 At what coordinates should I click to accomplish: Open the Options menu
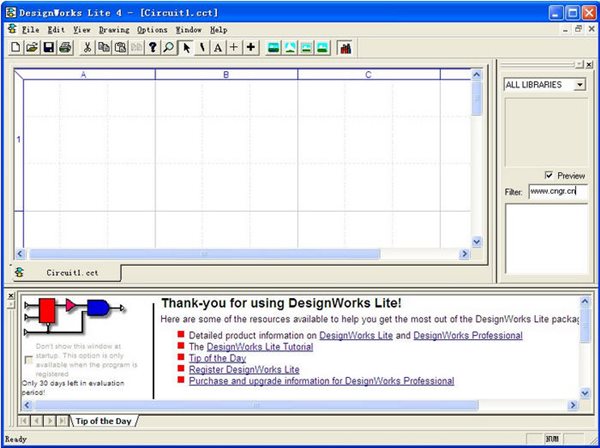(x=152, y=29)
